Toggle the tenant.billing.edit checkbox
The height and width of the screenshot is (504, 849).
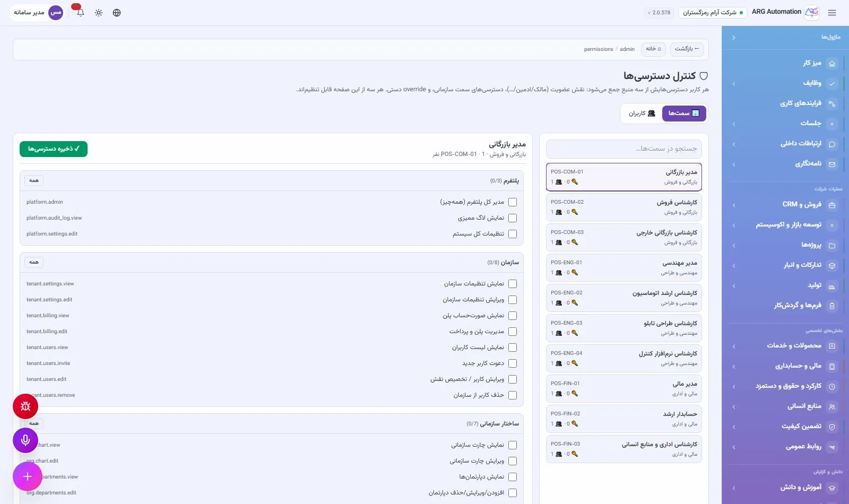point(513,332)
